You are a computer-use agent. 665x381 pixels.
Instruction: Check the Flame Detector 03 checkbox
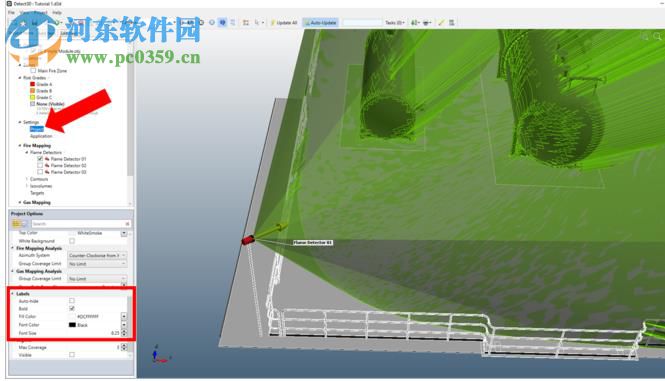pos(40,172)
